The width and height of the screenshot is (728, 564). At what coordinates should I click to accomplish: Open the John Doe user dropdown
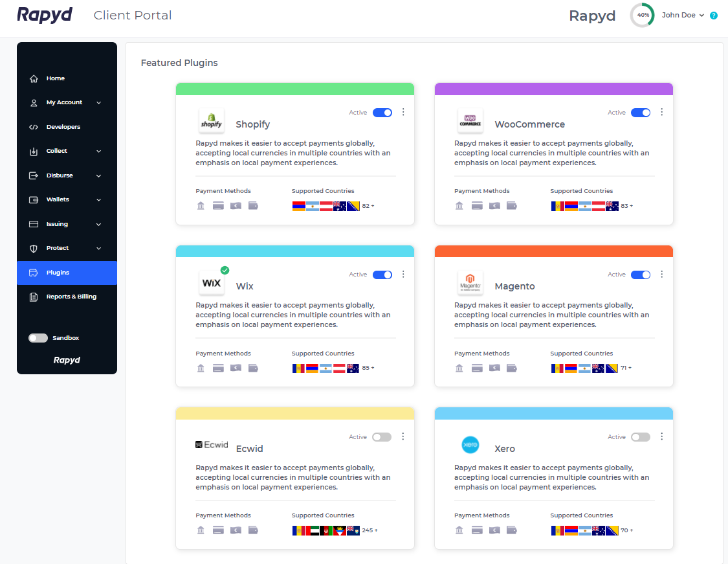683,16
